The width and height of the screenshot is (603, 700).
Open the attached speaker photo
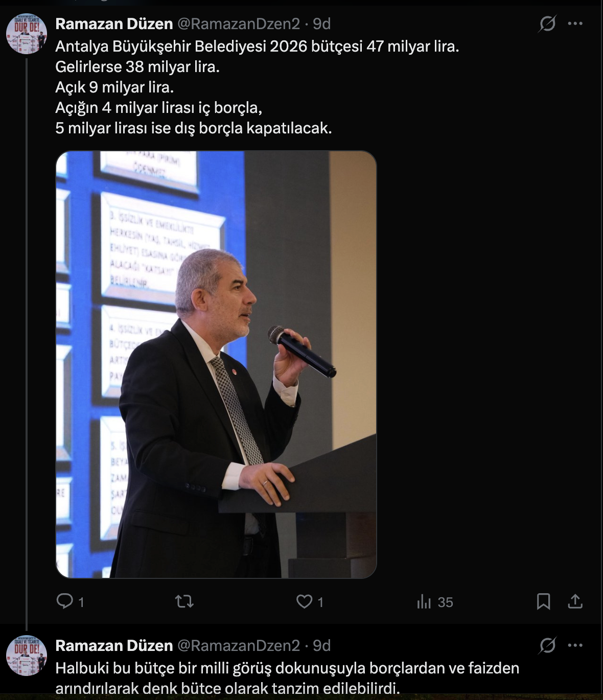pos(216,364)
